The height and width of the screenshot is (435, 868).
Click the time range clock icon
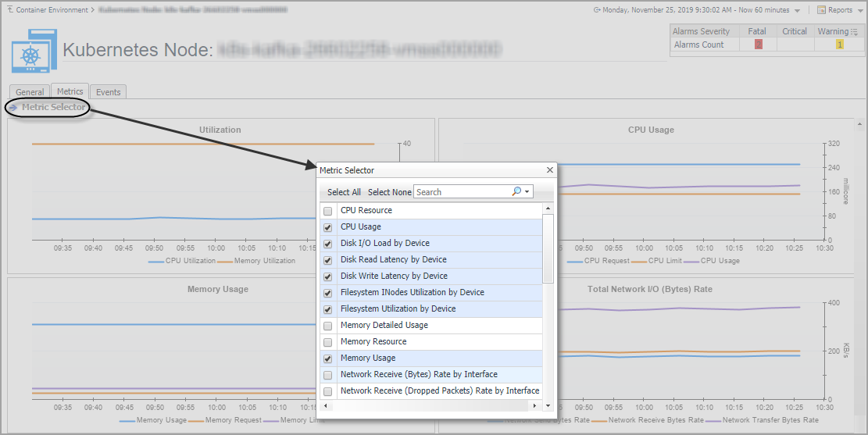(x=597, y=10)
